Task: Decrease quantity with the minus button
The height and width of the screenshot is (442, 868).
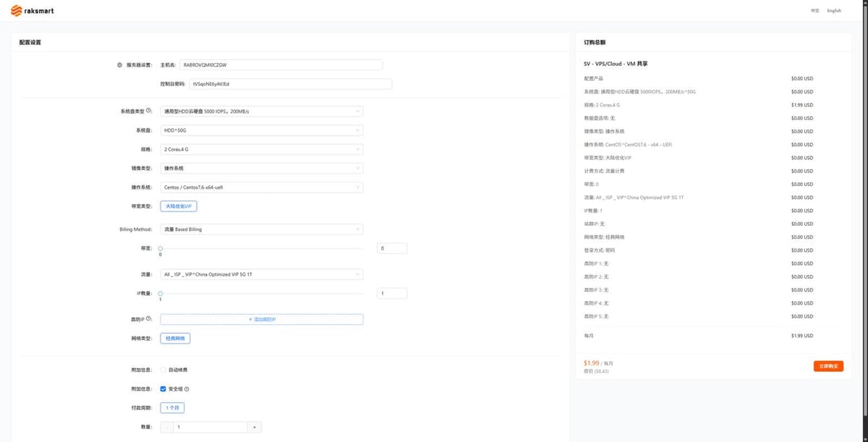Action: tap(167, 427)
